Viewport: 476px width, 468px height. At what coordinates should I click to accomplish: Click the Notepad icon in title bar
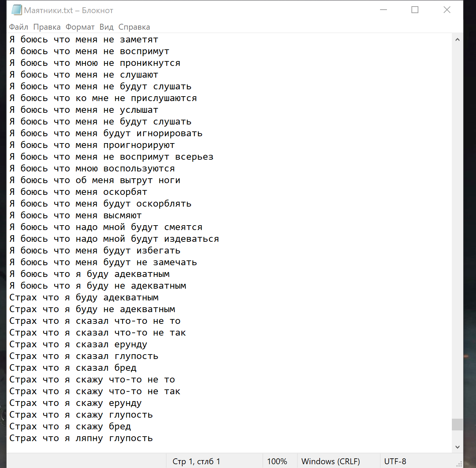point(17,10)
